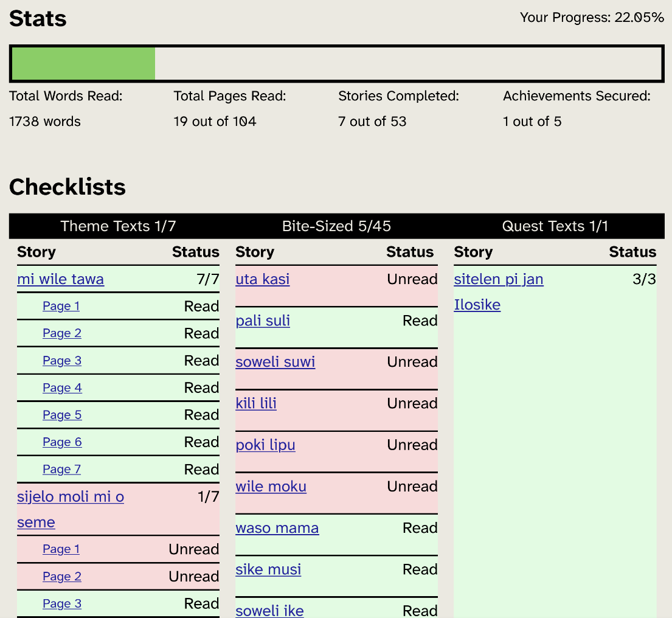This screenshot has width=672, height=618.
Task: Click the "Quest Texts 1/1" column header
Action: point(554,226)
